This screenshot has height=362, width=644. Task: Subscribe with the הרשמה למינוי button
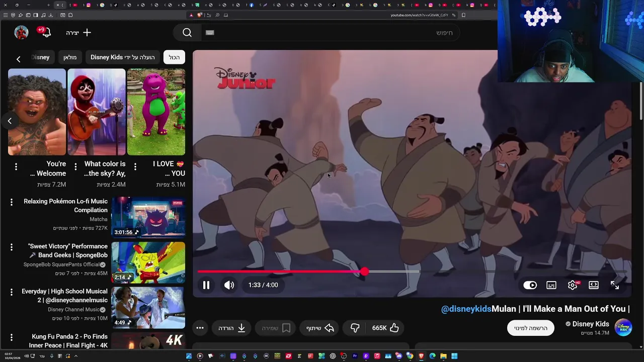[531, 328]
